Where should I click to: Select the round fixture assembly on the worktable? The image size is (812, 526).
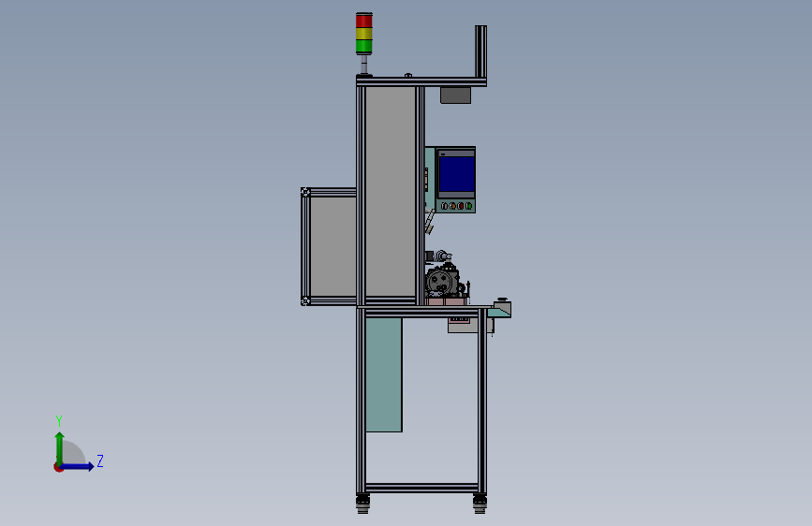pos(442,282)
